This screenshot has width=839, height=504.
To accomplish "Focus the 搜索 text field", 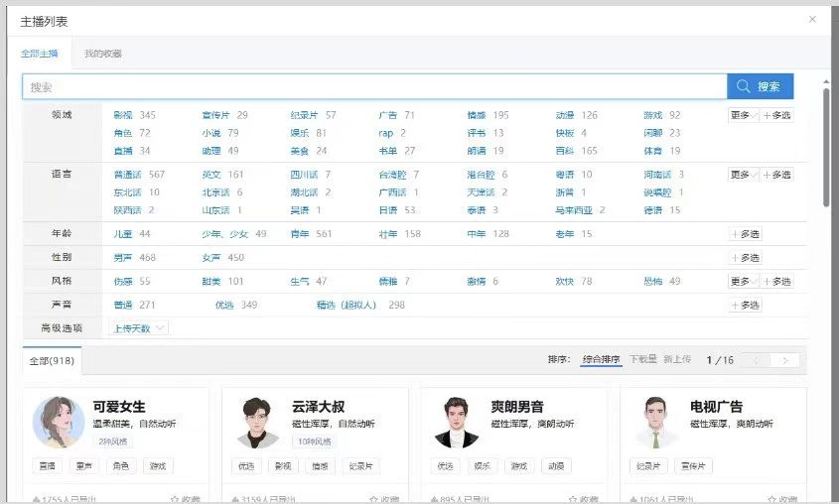I will click(x=374, y=86).
